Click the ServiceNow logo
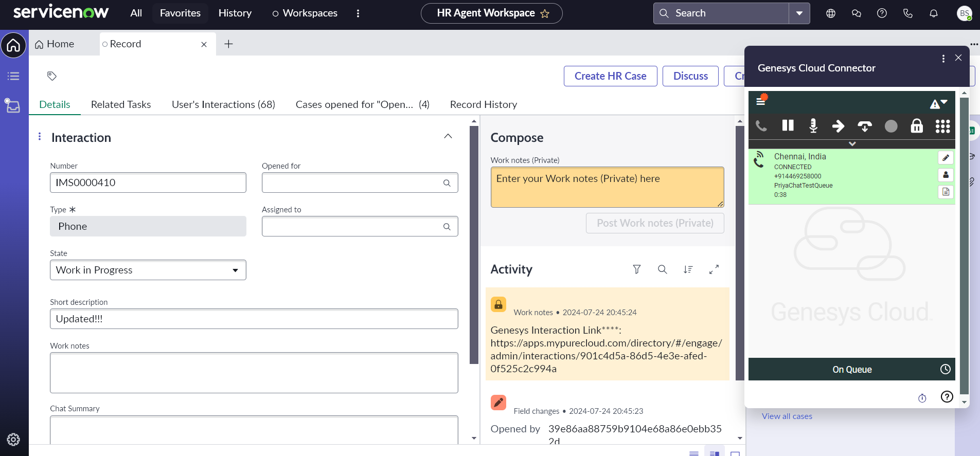The image size is (980, 456). 61,12
